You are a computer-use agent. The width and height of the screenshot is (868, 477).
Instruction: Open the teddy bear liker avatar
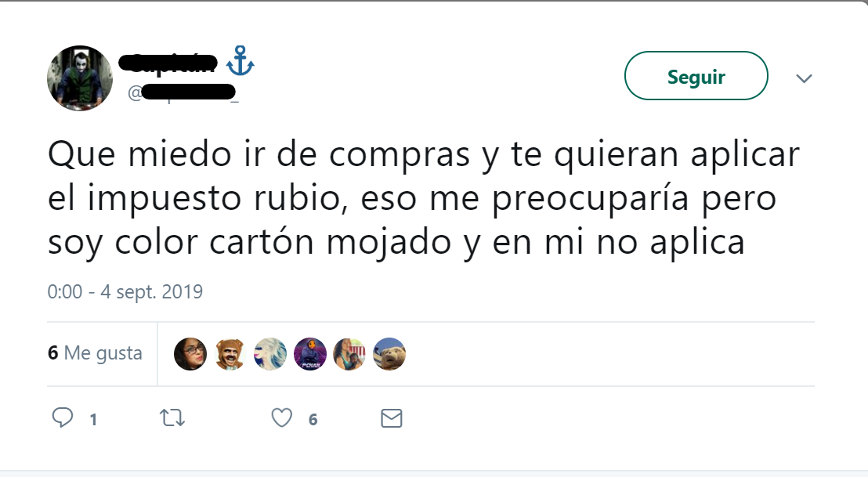click(389, 353)
